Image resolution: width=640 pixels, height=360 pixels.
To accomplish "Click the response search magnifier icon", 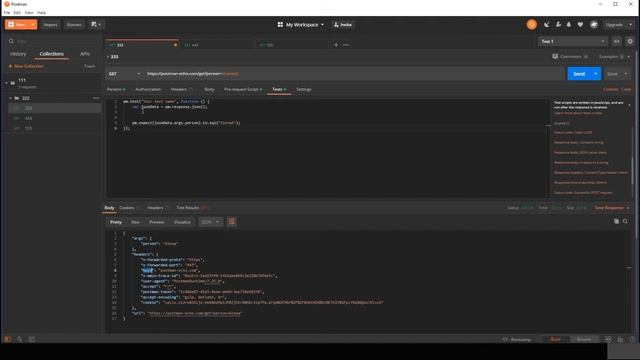I will click(625, 221).
